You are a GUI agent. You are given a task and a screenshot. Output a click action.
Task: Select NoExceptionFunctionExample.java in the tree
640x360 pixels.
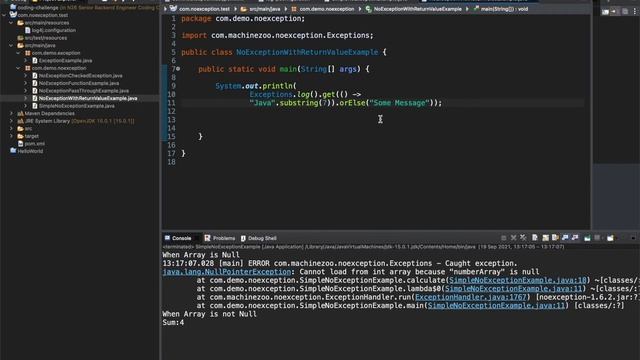pyautogui.click(x=79, y=83)
